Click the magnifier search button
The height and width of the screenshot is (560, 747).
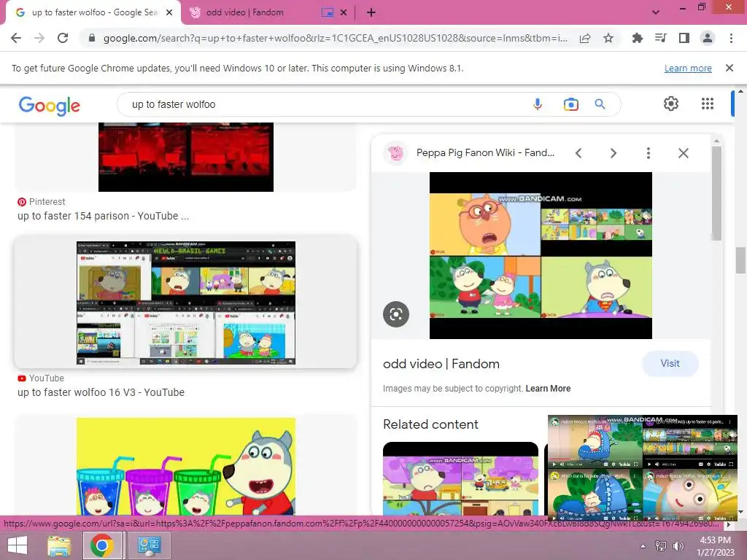pyautogui.click(x=600, y=104)
